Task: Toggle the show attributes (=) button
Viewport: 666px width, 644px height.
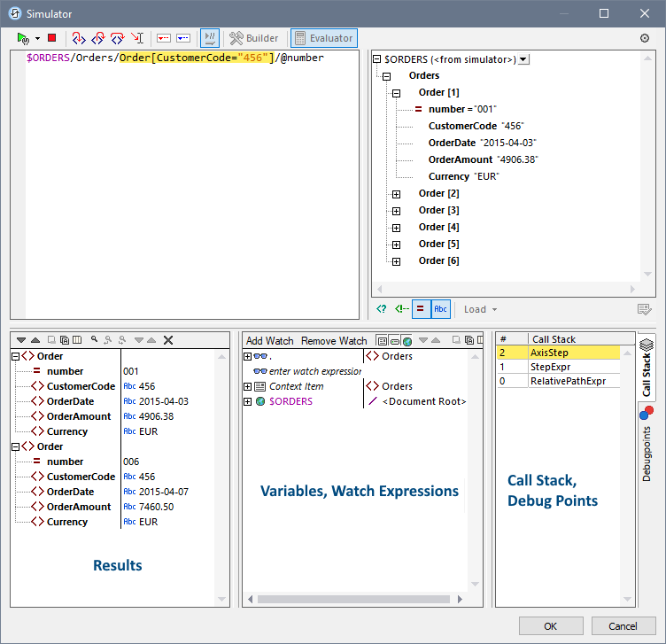Action: coord(420,309)
